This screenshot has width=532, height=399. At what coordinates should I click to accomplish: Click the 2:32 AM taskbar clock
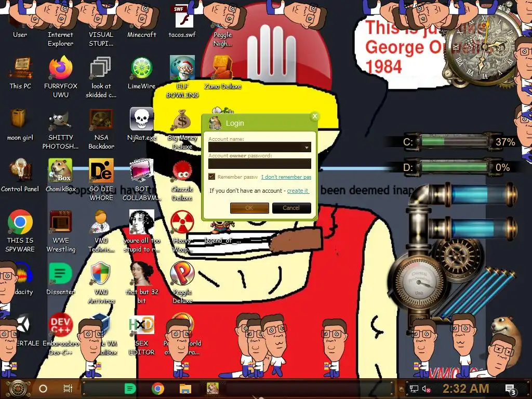[x=465, y=389]
